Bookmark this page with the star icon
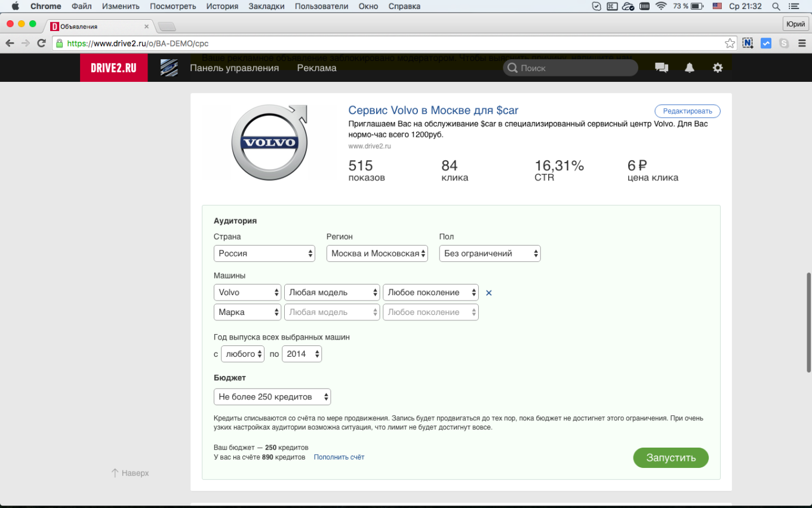Image resolution: width=812 pixels, height=508 pixels. [730, 43]
